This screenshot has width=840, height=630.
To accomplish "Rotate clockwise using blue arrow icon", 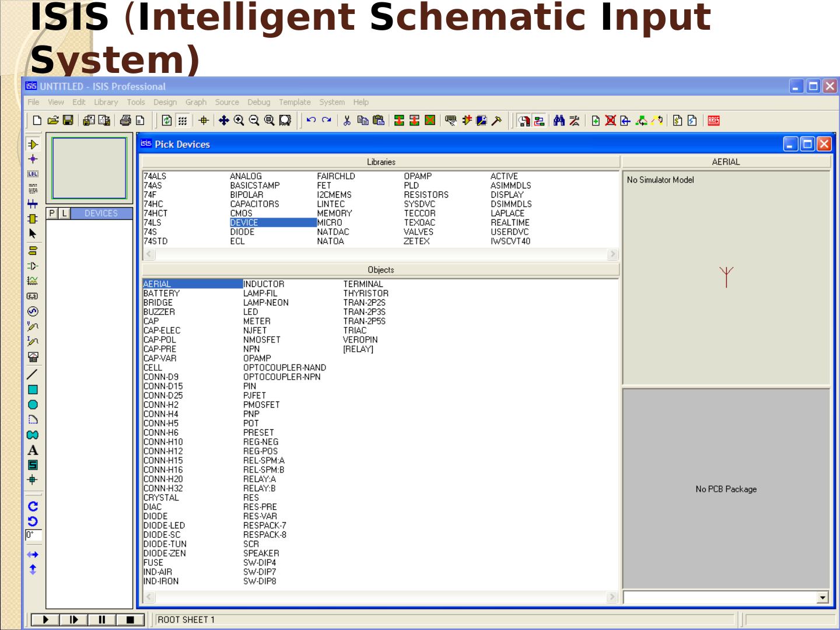I will click(33, 506).
